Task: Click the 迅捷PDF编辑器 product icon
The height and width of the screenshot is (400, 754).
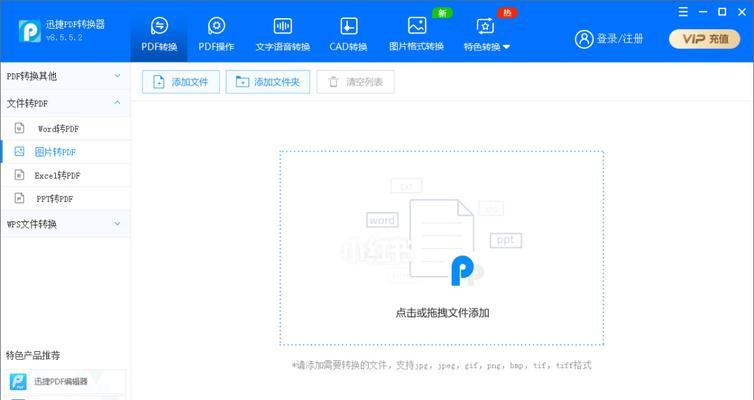Action: coord(18,382)
